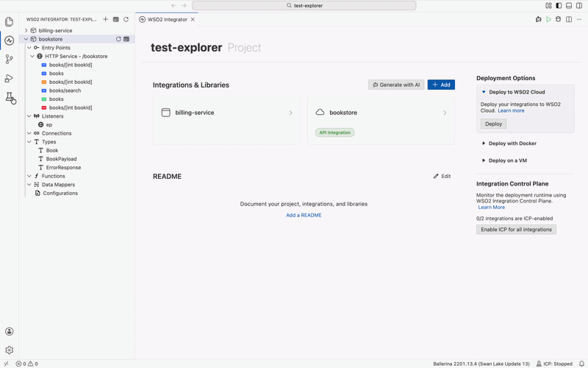
Task: Expand the Connections node chevron
Action: [29, 133]
